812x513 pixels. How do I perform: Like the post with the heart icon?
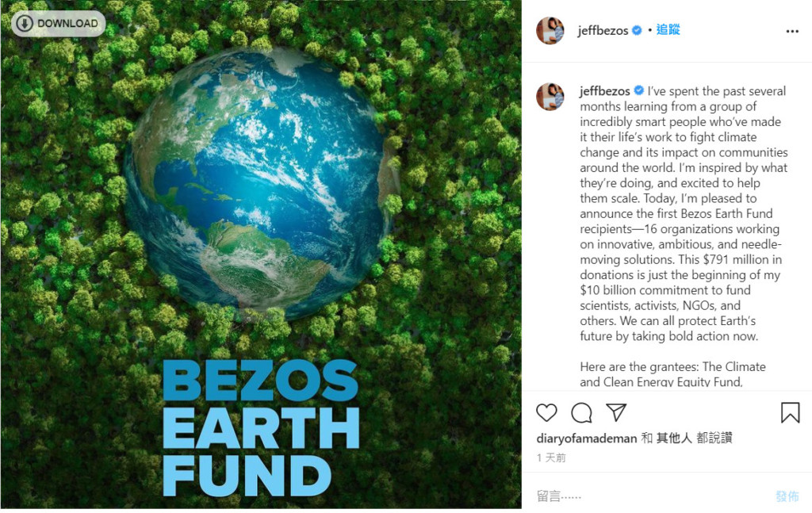546,412
